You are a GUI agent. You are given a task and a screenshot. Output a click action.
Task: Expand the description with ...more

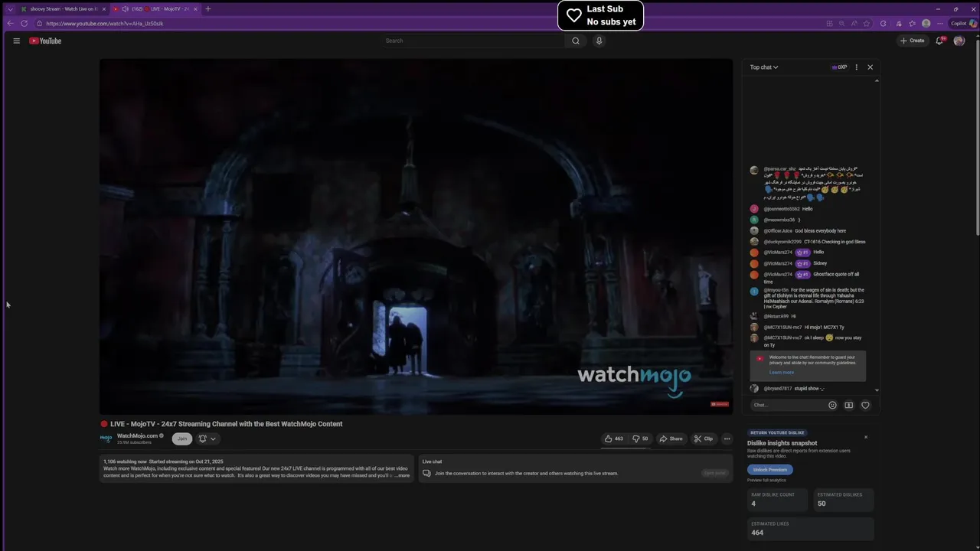pyautogui.click(x=402, y=475)
